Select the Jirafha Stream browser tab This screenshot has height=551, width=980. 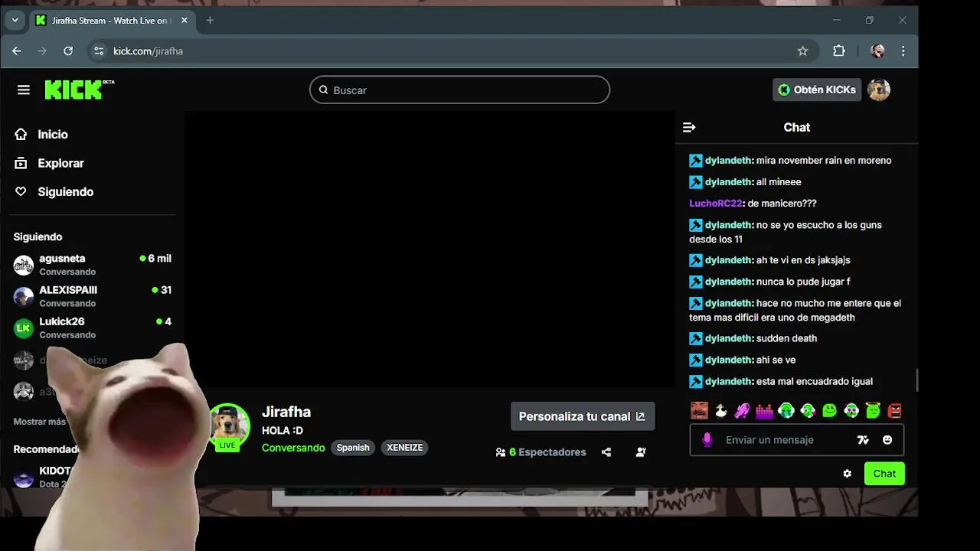111,21
